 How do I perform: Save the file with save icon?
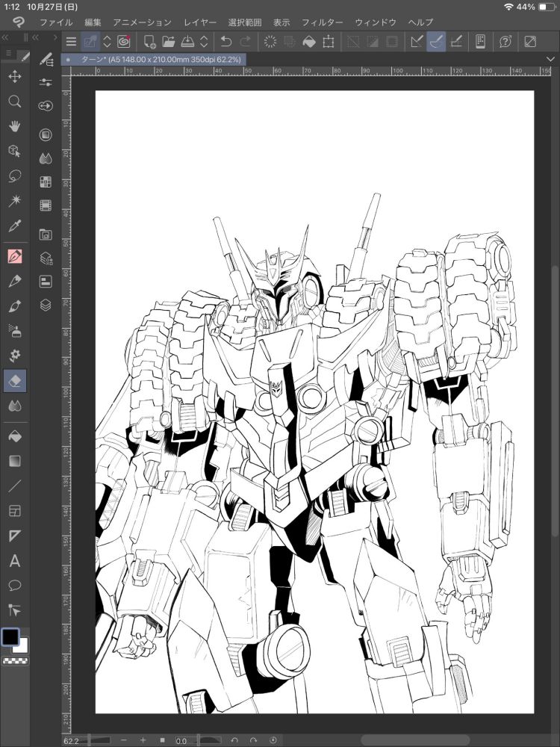[x=187, y=41]
